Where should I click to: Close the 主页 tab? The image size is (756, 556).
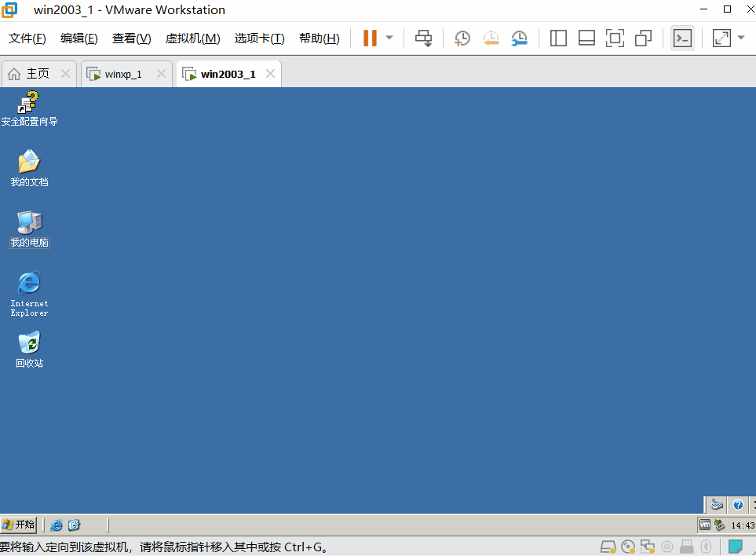pyautogui.click(x=66, y=74)
